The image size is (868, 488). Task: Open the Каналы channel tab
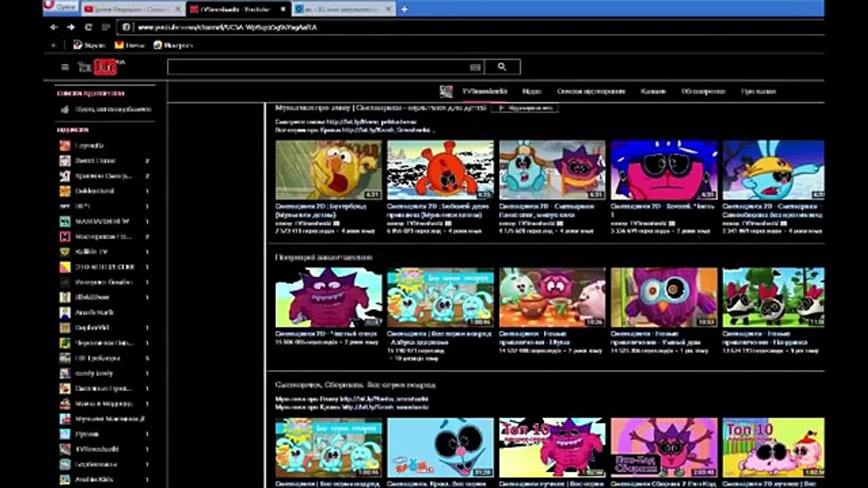click(x=653, y=91)
